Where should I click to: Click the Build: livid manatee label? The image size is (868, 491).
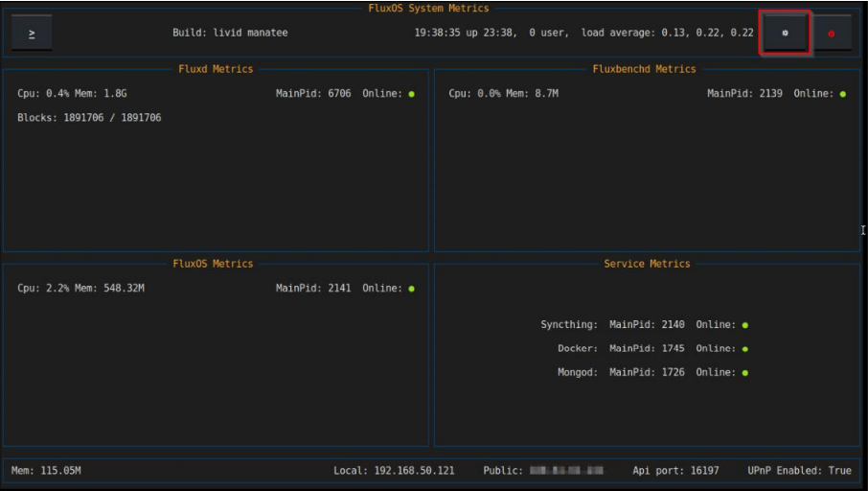point(230,33)
